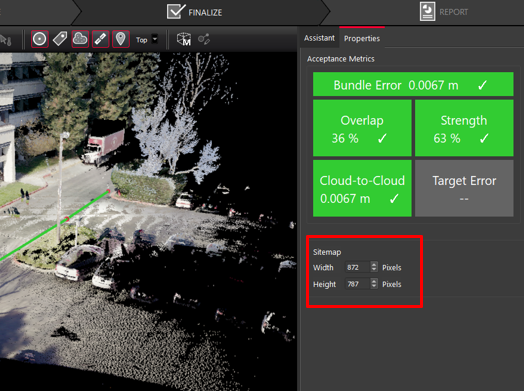524x391 pixels.
Task: Select the Cloud-to-Cloud metric tile
Action: pos(362,188)
